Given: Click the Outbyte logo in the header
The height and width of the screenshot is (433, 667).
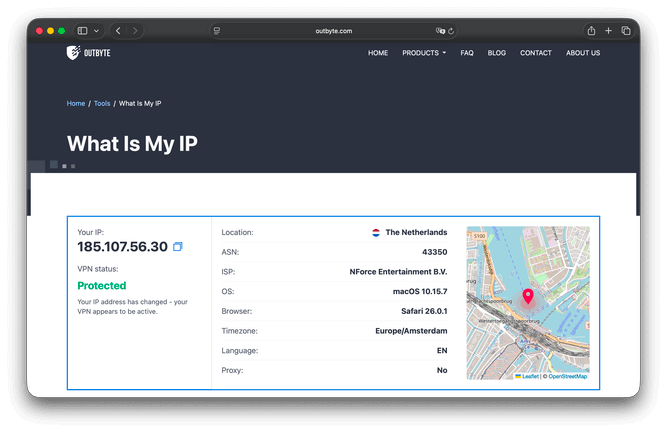Looking at the screenshot, I should (88, 53).
